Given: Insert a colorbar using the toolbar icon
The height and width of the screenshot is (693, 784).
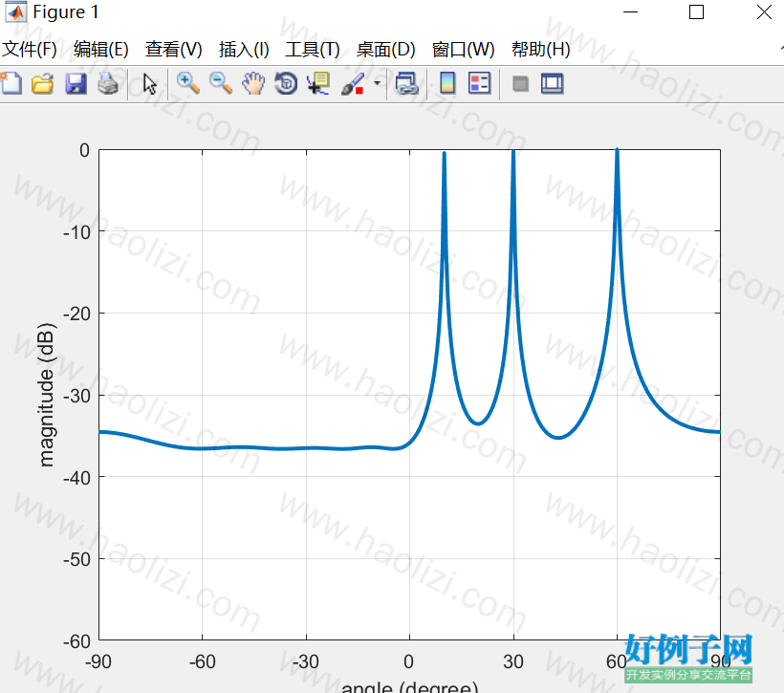Looking at the screenshot, I should (447, 83).
